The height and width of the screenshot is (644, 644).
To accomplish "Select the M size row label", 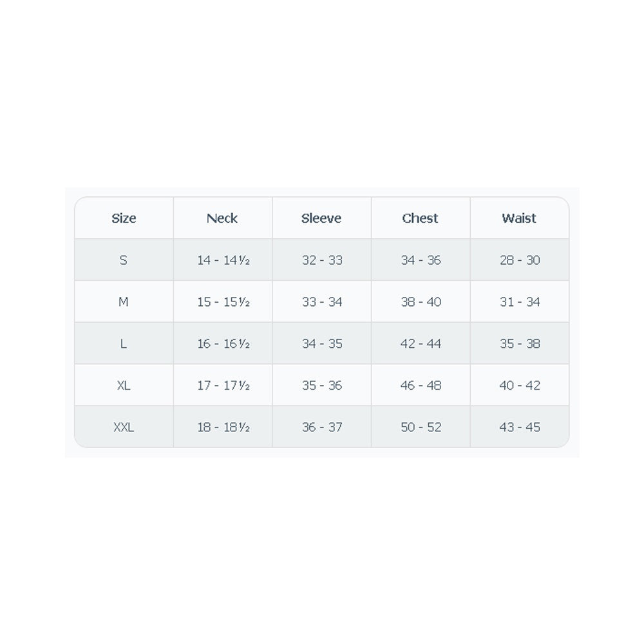I will pos(124,302).
